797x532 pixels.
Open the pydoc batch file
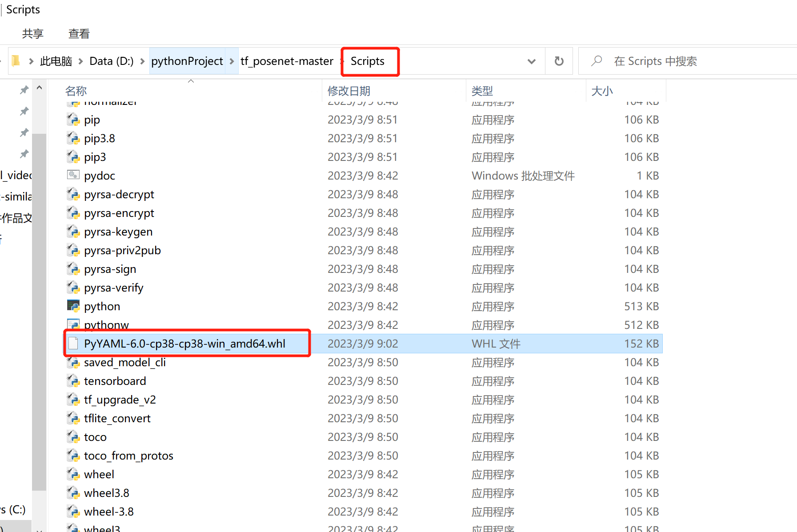pos(99,175)
